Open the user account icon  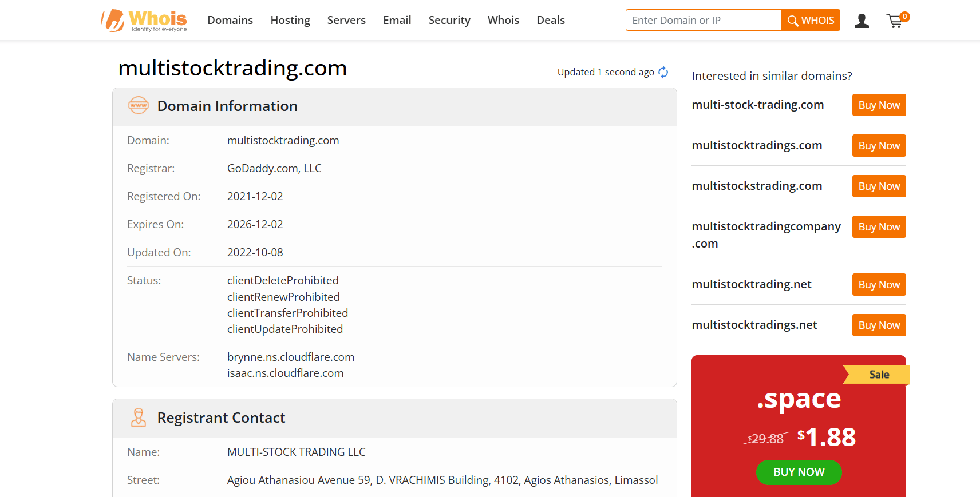(x=862, y=21)
